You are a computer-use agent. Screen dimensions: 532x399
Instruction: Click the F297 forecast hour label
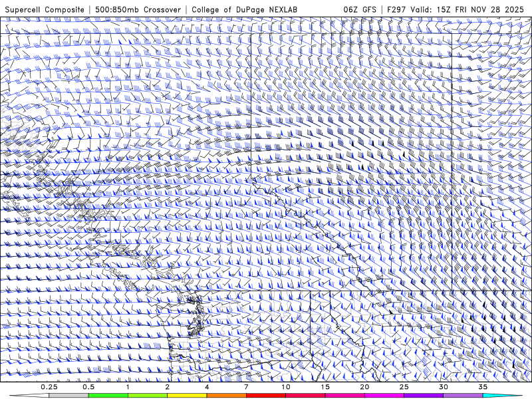pyautogui.click(x=397, y=9)
